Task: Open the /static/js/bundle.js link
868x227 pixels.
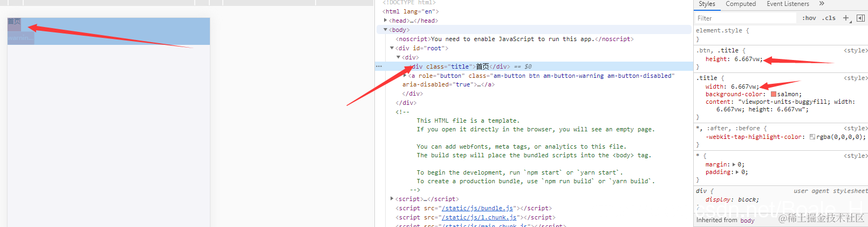Action: click(477, 208)
